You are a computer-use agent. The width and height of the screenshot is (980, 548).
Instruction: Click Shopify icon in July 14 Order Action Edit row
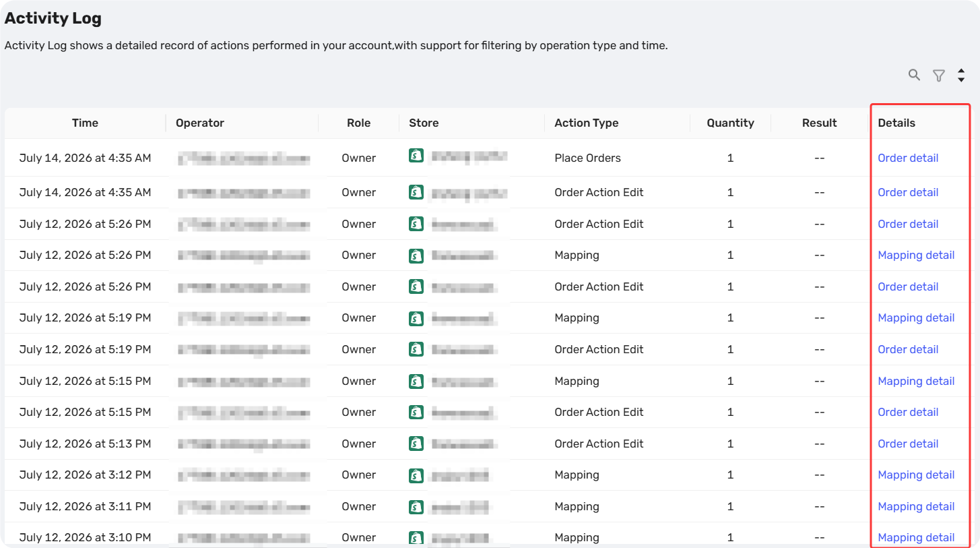(x=416, y=191)
